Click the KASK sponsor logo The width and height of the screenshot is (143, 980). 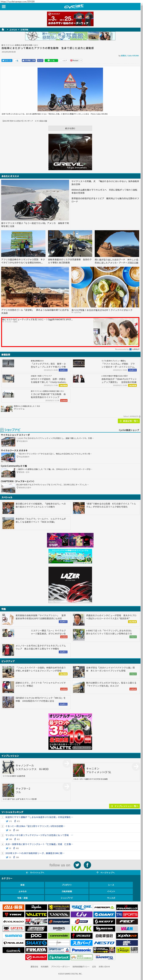tap(81, 929)
